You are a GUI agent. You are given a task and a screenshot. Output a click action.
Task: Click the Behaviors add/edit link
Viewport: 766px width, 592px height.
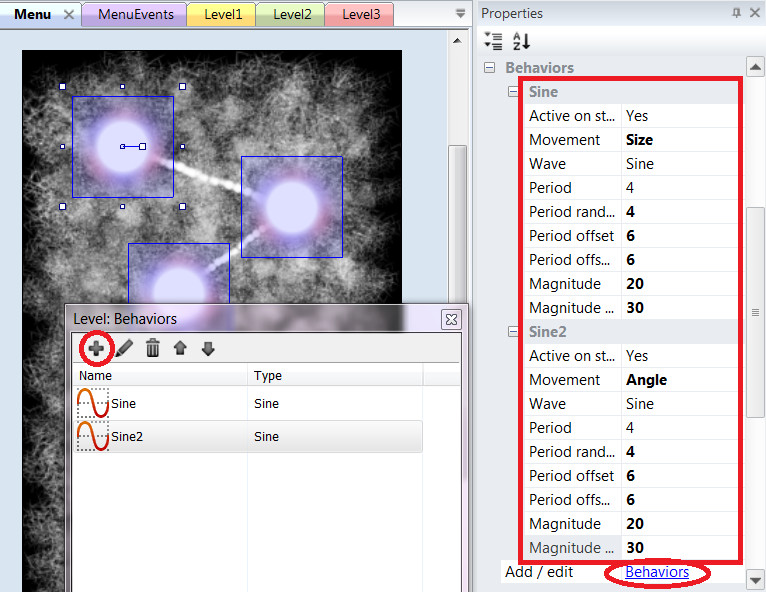pos(657,572)
